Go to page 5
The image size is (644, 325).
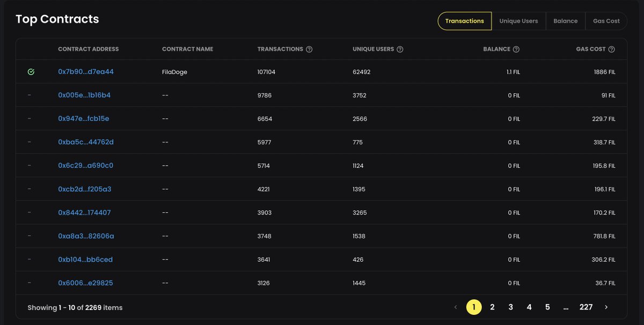click(x=547, y=307)
